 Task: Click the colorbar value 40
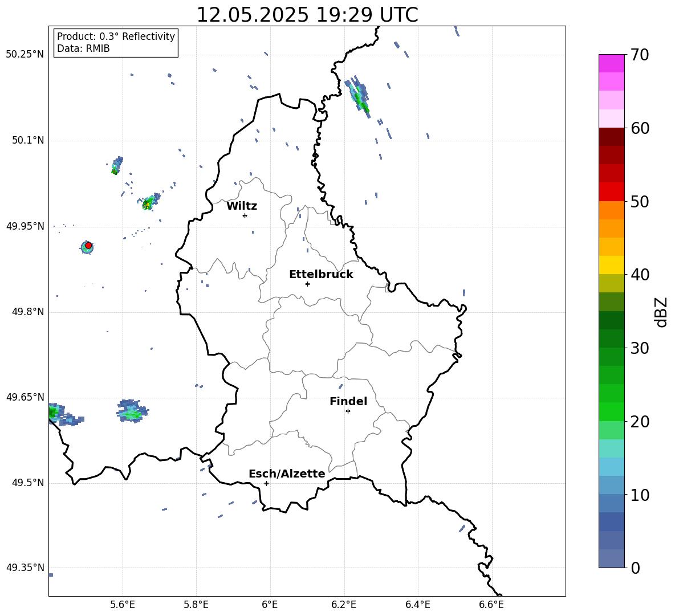[x=640, y=275]
